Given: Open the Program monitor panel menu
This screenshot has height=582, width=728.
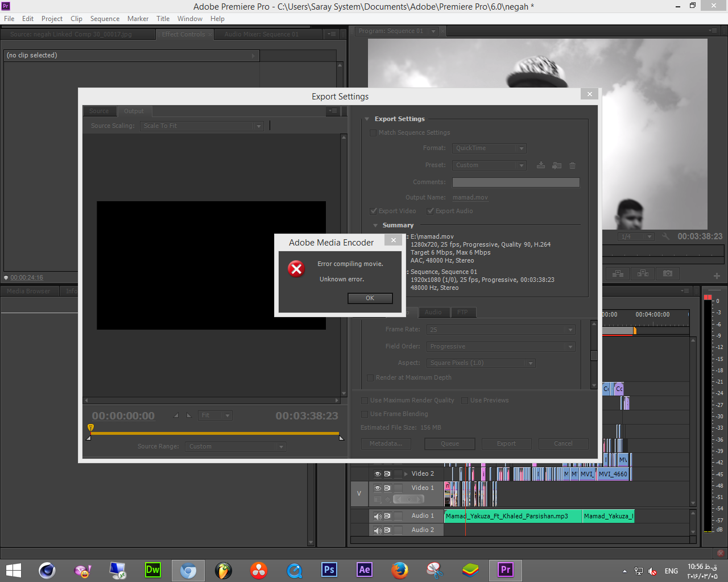Looking at the screenshot, I should [x=713, y=31].
